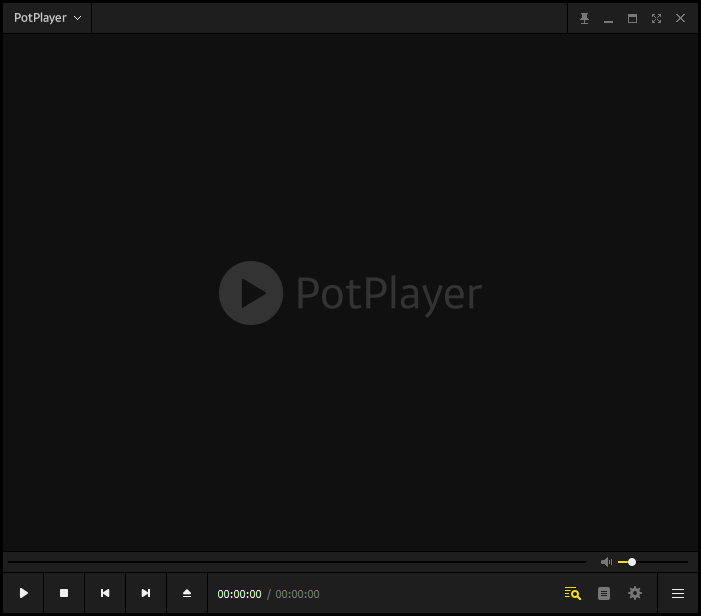Open the hamburger menu icon
Viewport: 701px width, 616px height.
coord(678,593)
